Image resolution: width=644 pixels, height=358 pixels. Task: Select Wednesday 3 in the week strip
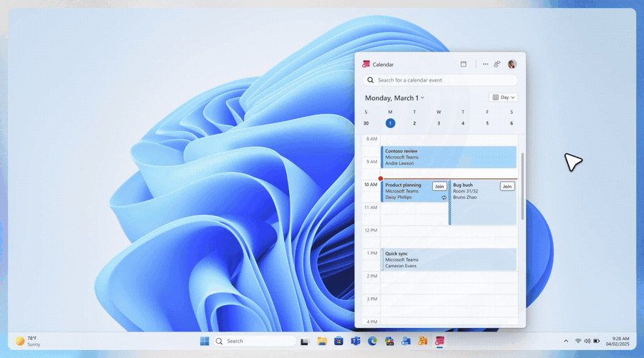439,123
